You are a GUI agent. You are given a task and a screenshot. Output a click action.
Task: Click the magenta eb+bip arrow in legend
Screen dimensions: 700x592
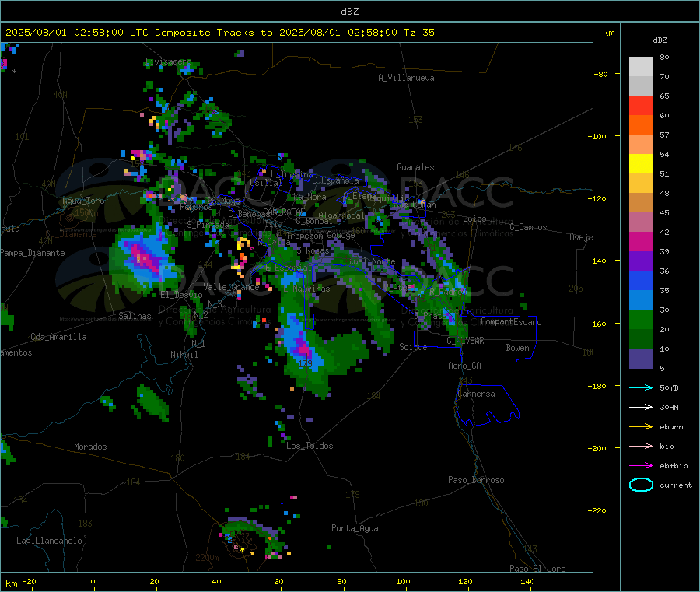641,466
